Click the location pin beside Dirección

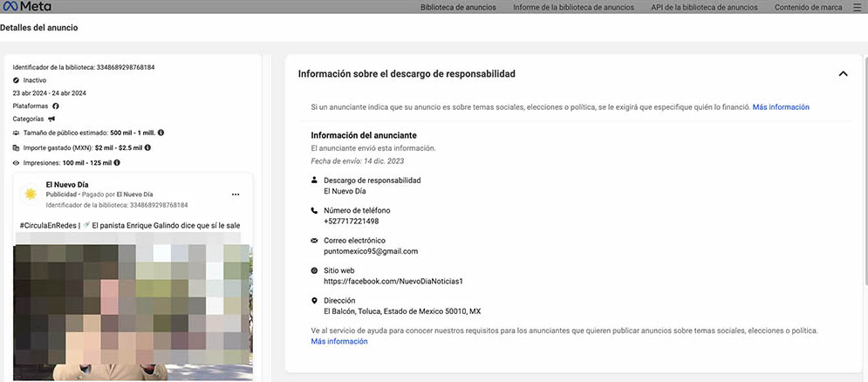[x=314, y=301]
